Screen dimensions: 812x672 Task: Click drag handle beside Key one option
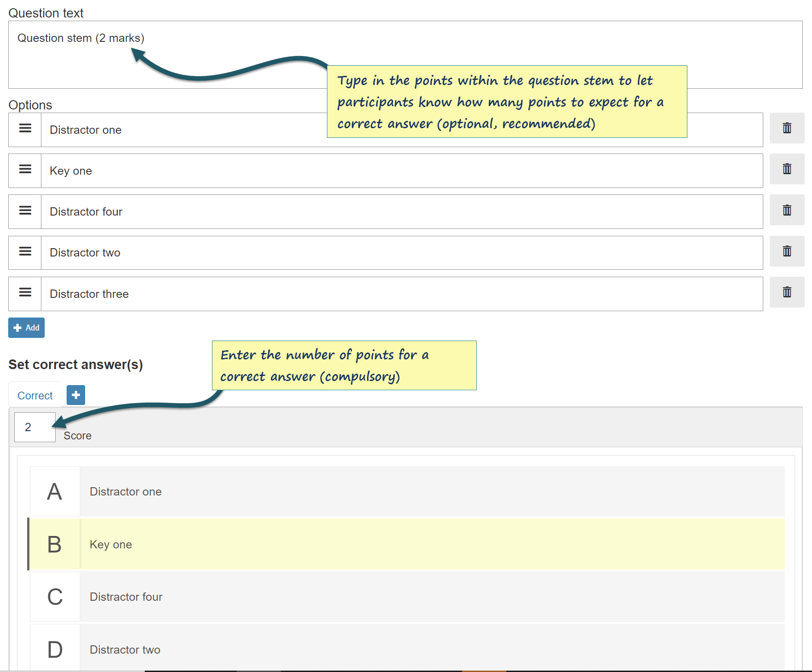pos(25,170)
